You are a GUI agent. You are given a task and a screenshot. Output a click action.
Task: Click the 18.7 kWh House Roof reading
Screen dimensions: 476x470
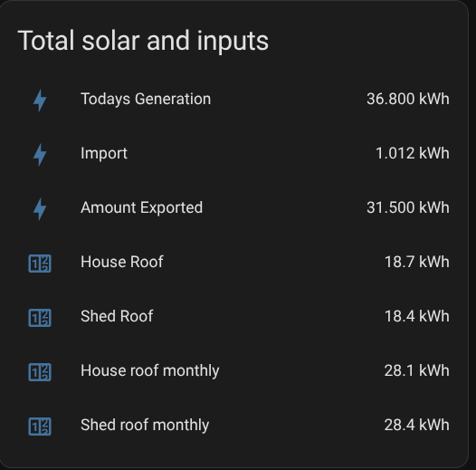pyautogui.click(x=417, y=263)
